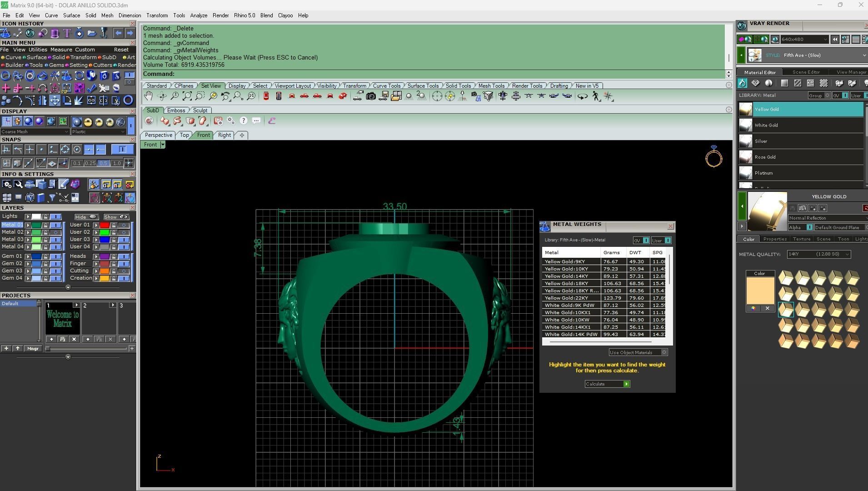This screenshot has width=868, height=491.
Task: Toggle Gem 01 layer visibility off
Action: pyautogui.click(x=56, y=256)
